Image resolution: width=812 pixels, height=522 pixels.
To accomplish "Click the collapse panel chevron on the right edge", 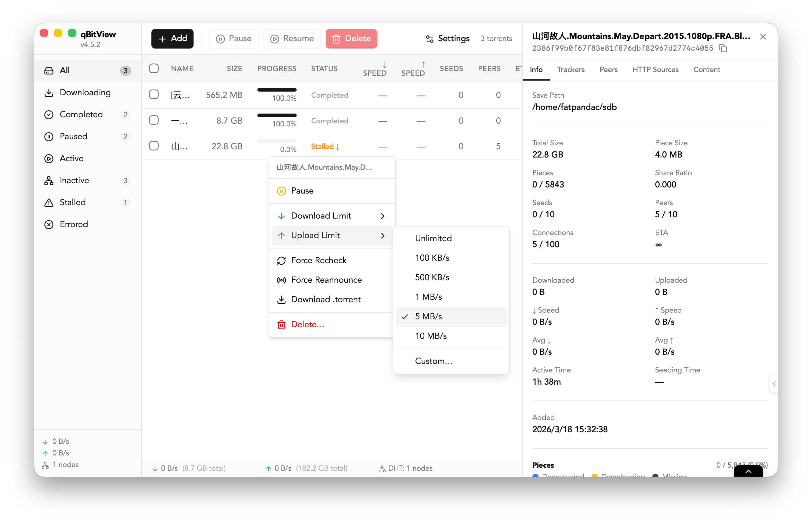I will tap(774, 384).
